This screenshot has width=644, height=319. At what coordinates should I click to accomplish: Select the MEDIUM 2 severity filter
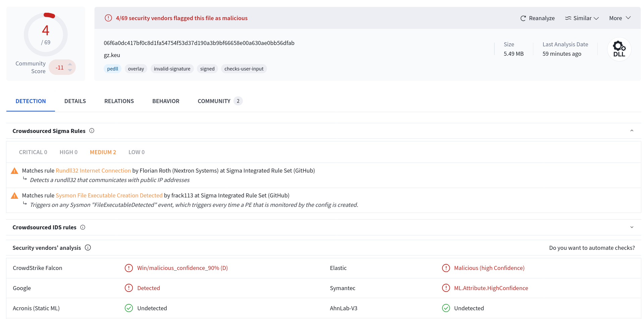[103, 152]
